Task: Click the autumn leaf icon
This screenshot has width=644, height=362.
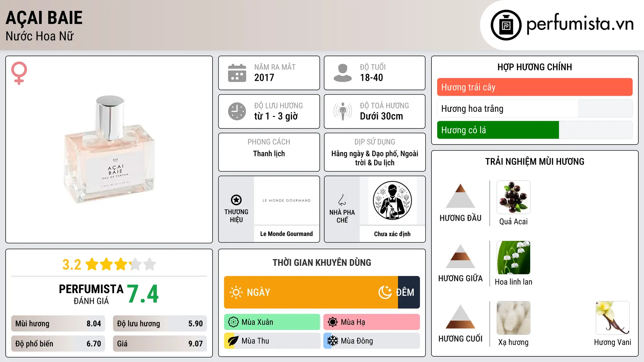Action: point(233,341)
